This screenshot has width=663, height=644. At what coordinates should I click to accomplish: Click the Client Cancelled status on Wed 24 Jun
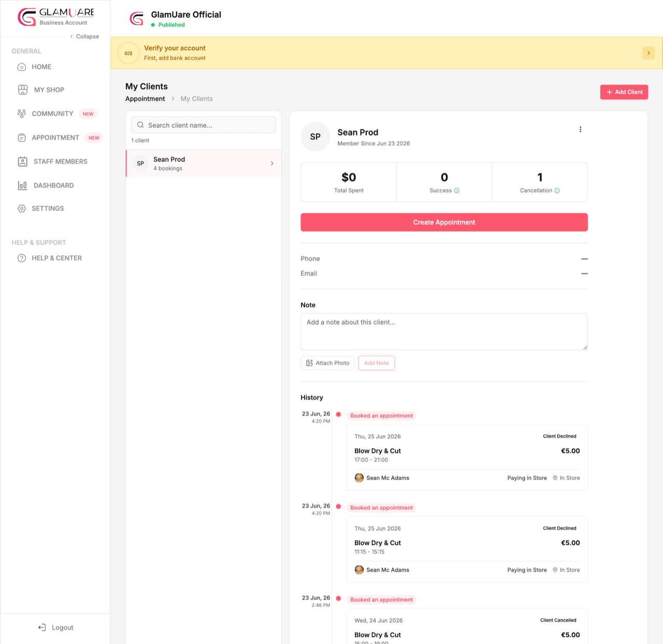[558, 620]
